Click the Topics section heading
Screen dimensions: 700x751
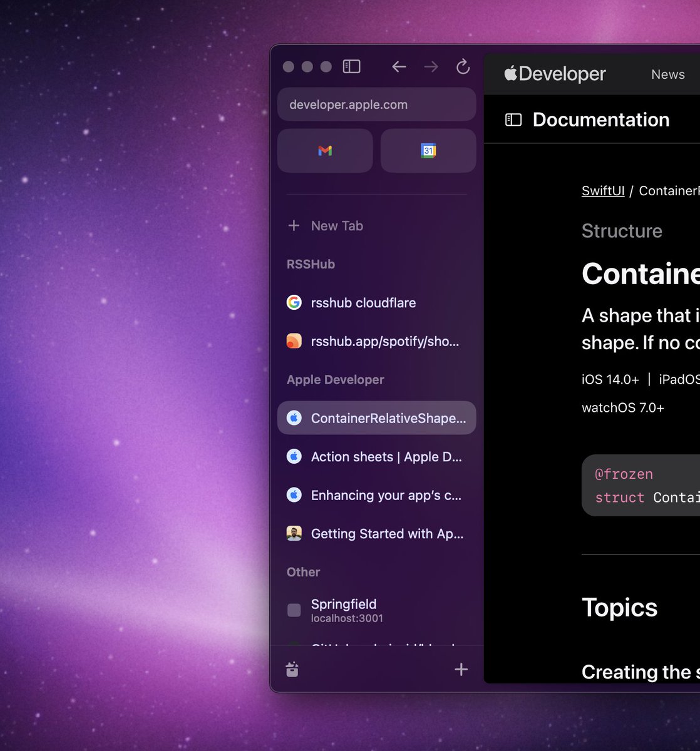pos(619,608)
